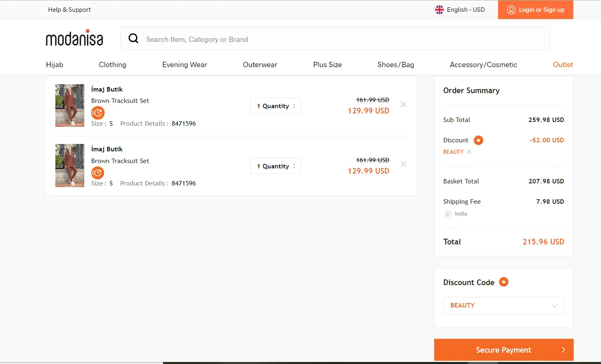This screenshot has height=364, width=601.
Task: Open the Evening Wear category
Action: [185, 65]
